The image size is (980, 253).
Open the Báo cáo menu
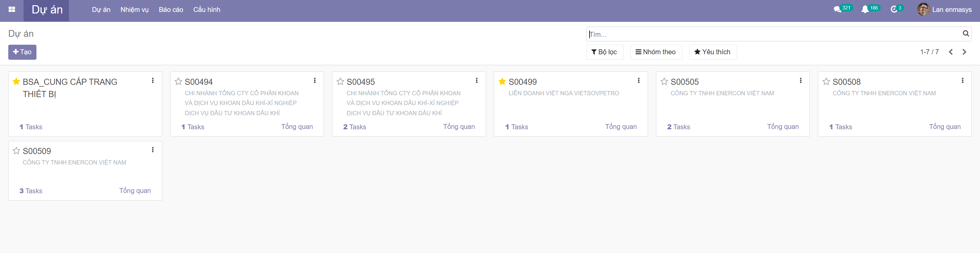click(171, 10)
